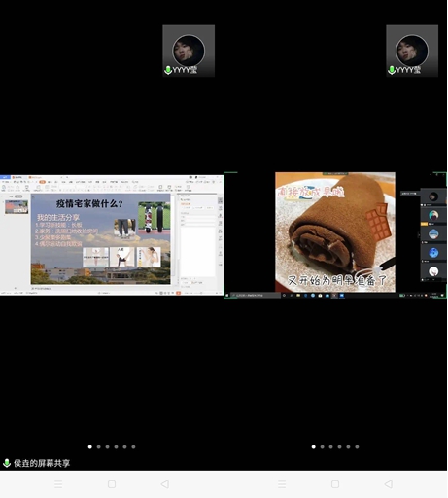Open YYYY莹's video tile above the slide share

[x=189, y=51]
